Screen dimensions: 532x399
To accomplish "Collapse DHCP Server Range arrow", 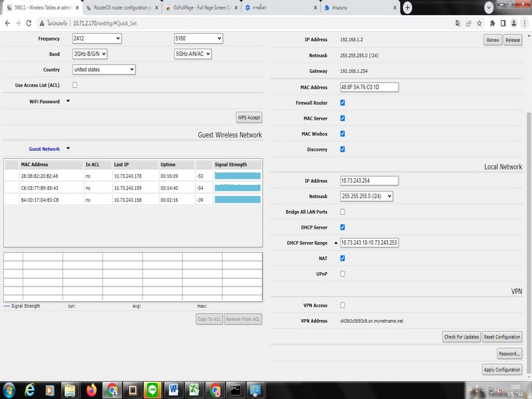I will coord(336,243).
